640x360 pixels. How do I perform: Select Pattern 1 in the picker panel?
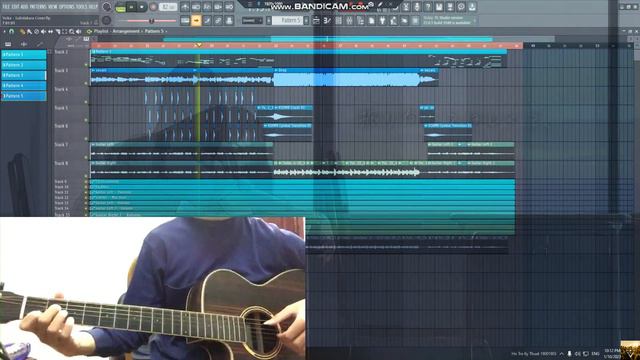pyautogui.click(x=24, y=55)
